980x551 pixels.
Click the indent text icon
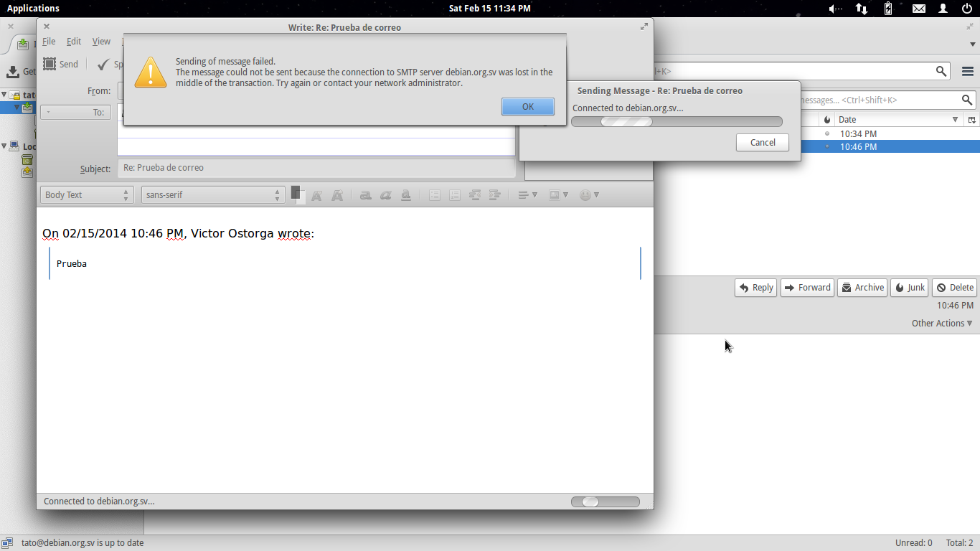[495, 195]
